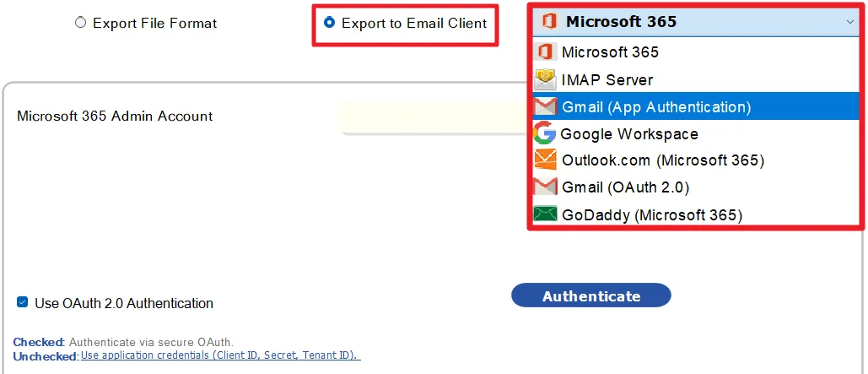The image size is (868, 374).
Task: Choose IMAP Server from the list
Action: [x=695, y=80]
